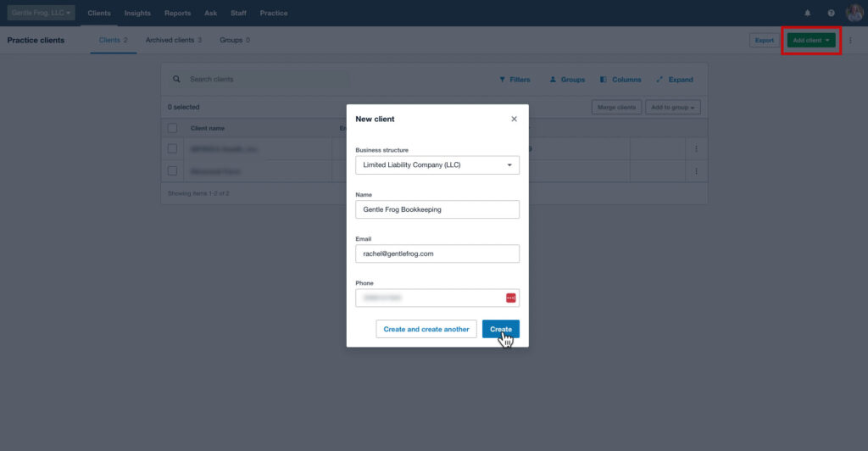Switch to the Groups tab
Image resolution: width=868 pixels, height=451 pixels.
pyautogui.click(x=235, y=40)
